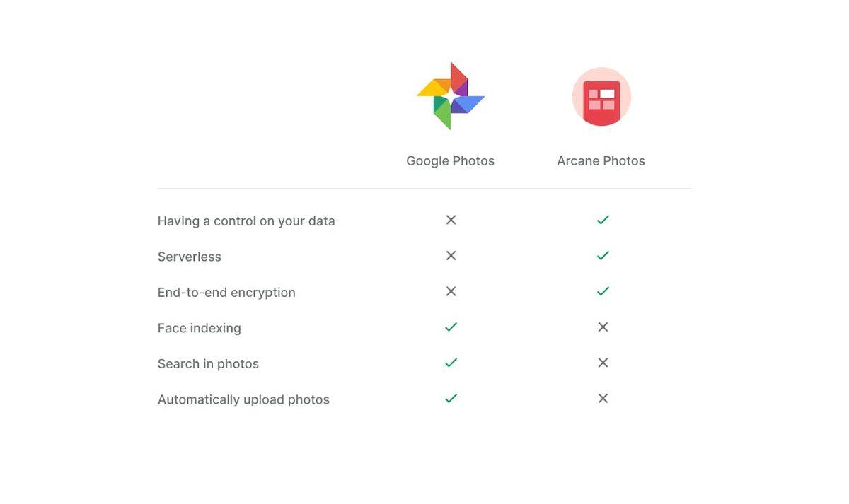Click Google Photos cross for data control

[x=451, y=220]
